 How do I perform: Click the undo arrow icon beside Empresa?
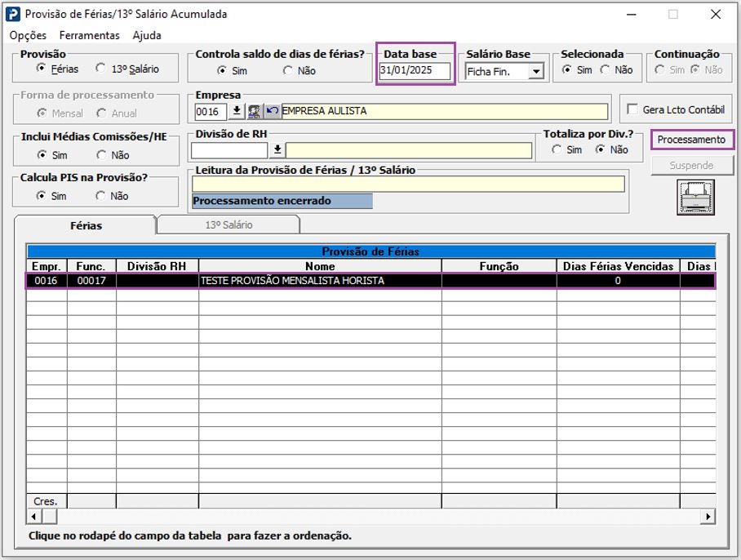271,111
